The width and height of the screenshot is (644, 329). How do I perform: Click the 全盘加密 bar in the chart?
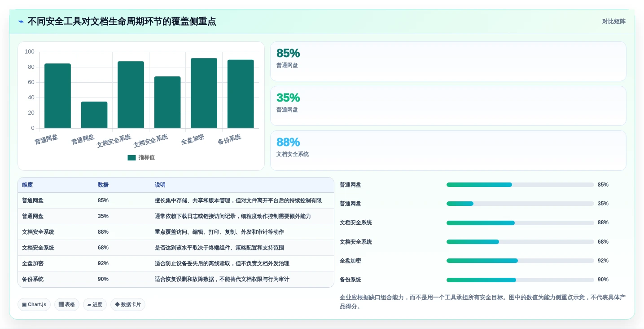204,93
